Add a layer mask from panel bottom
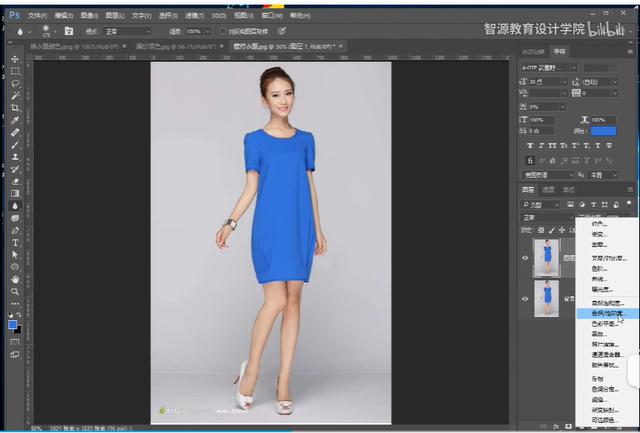The height and width of the screenshot is (433, 640). coord(569,426)
